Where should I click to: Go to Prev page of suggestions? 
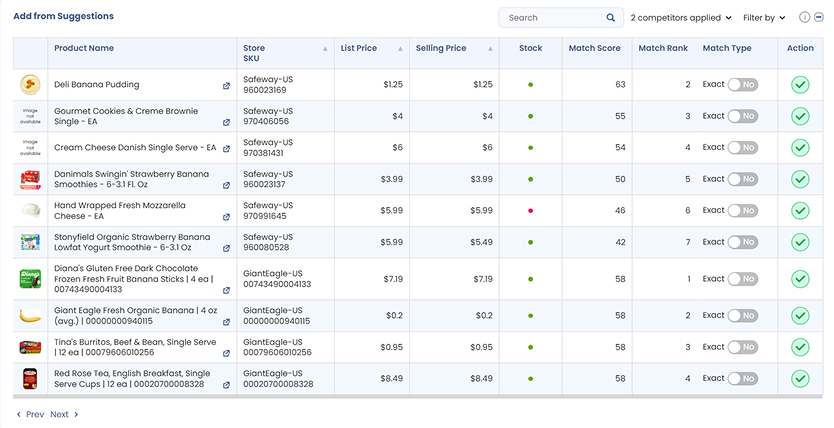pos(30,414)
